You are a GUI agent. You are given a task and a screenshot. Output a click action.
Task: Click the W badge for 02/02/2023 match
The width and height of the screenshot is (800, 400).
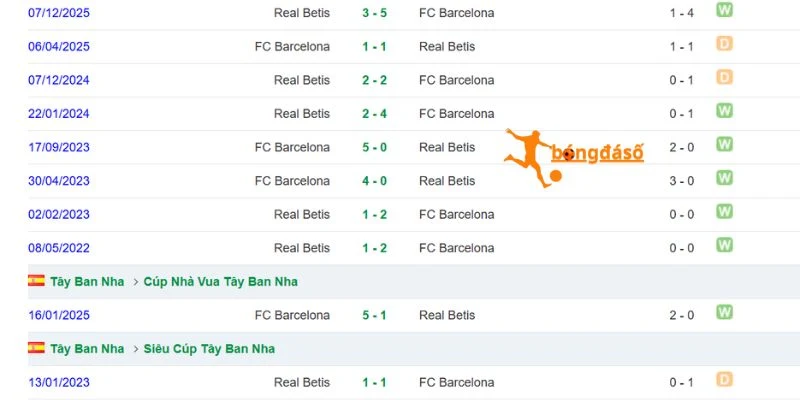click(724, 211)
